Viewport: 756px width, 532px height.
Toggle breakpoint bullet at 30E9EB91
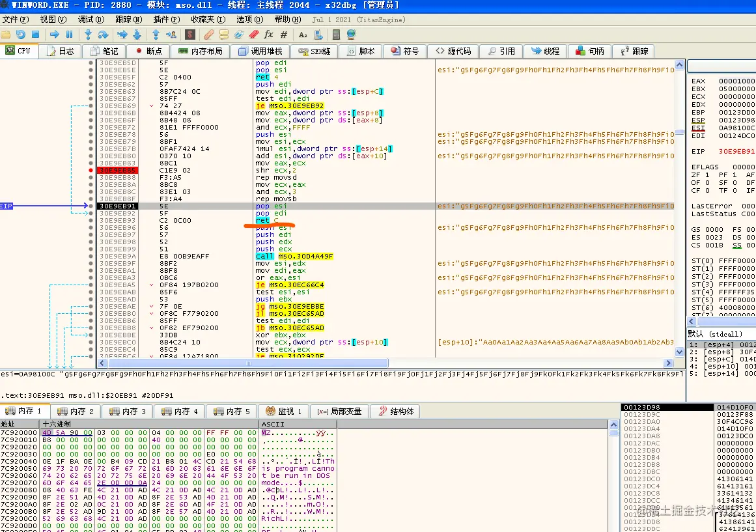coord(91,206)
